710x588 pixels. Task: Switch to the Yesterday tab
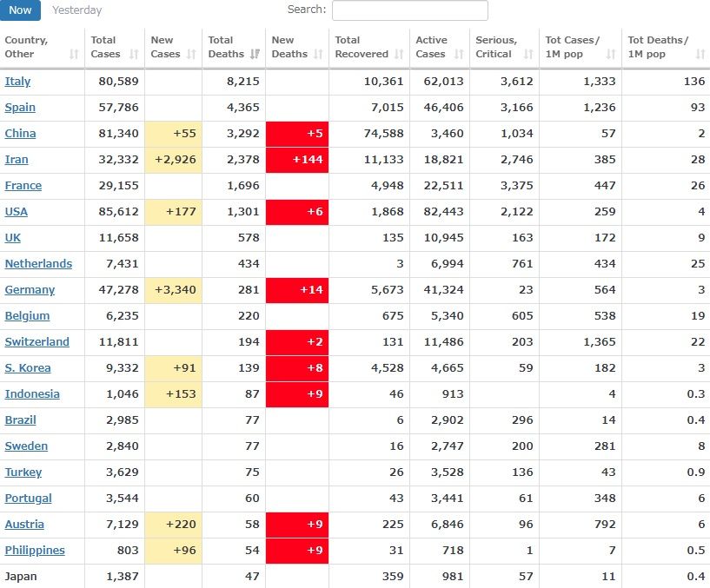[76, 10]
